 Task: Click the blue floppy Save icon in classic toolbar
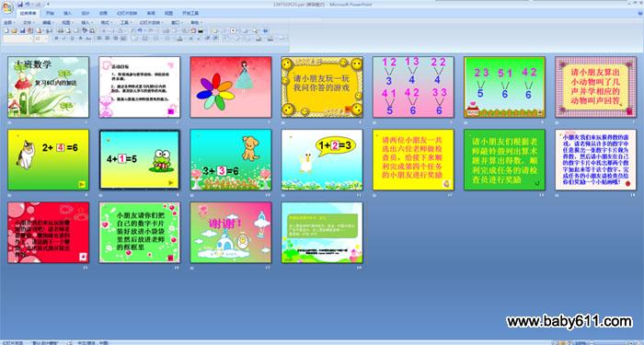[x=23, y=30]
